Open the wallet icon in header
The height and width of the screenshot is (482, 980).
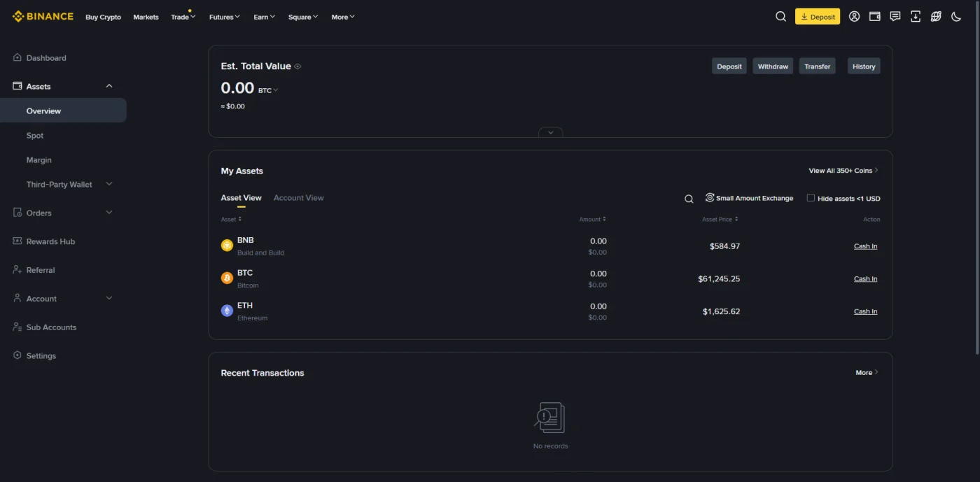874,17
